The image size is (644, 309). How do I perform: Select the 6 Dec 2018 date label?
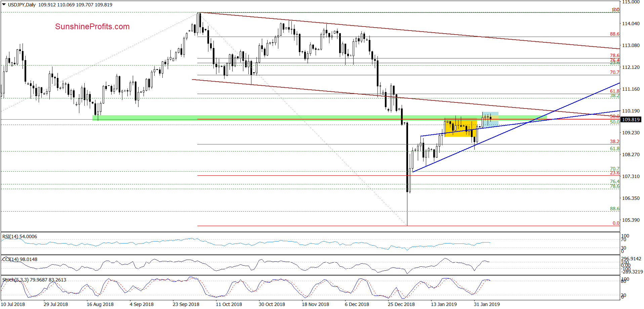[357, 304]
